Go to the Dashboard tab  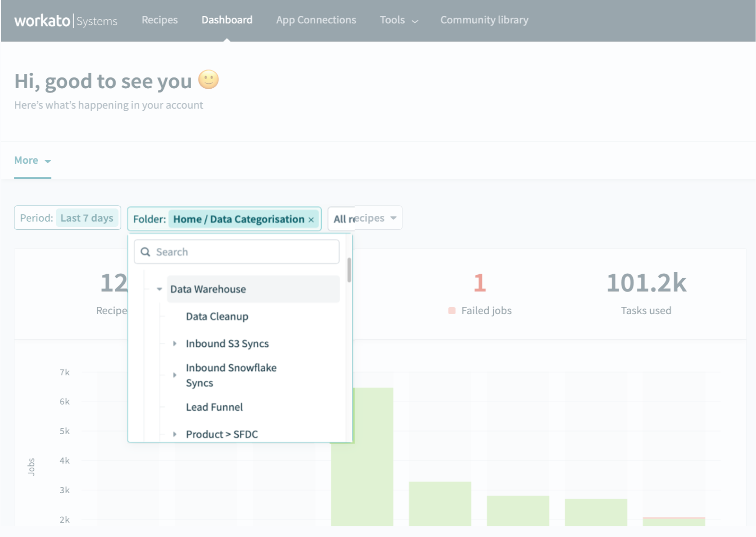tap(227, 20)
